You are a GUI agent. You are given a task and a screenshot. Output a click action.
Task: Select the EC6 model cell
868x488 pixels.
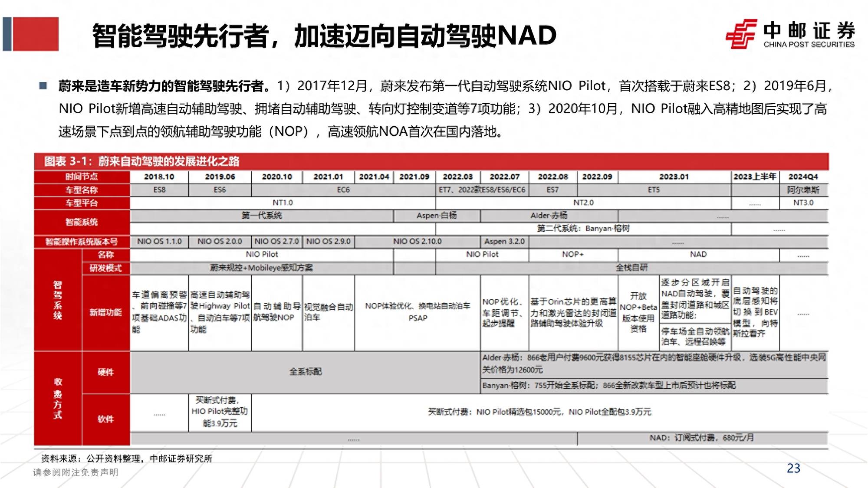tap(343, 190)
